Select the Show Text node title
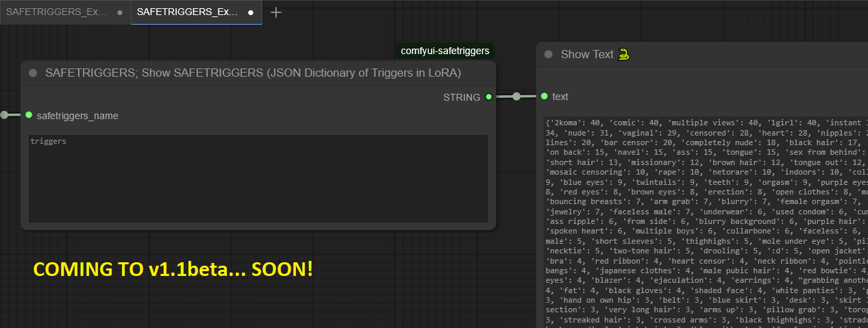 point(587,54)
